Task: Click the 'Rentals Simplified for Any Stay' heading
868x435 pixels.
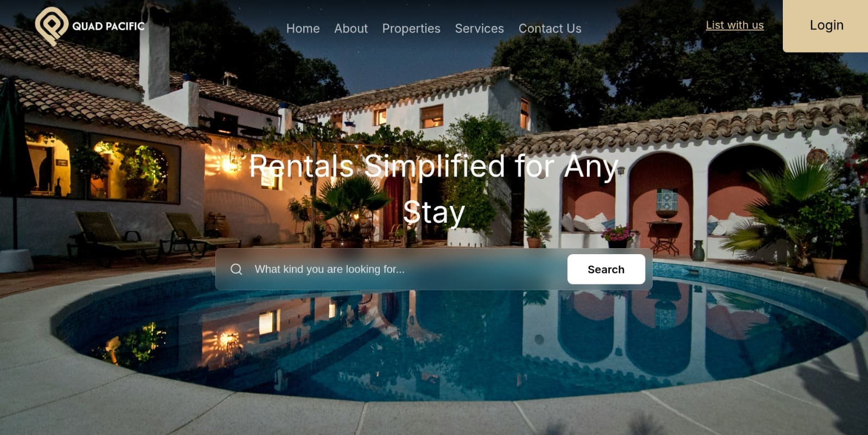Action: coord(434,189)
